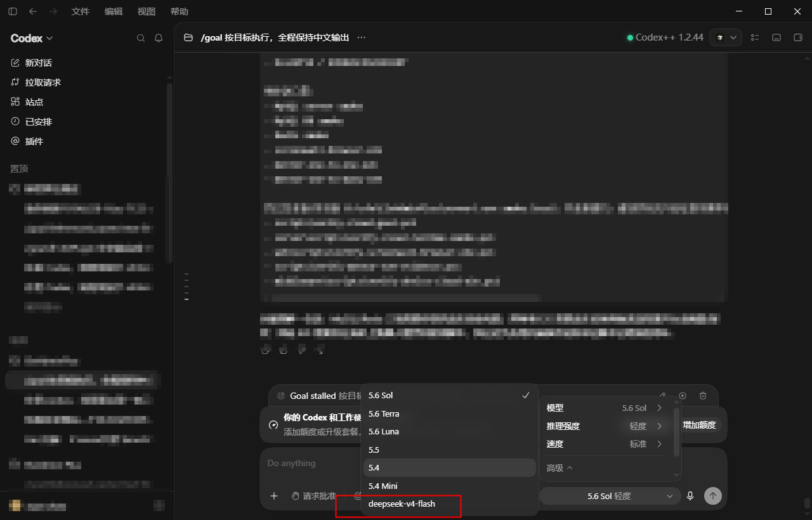Select the deepseek-v4-flash model

click(x=450, y=504)
